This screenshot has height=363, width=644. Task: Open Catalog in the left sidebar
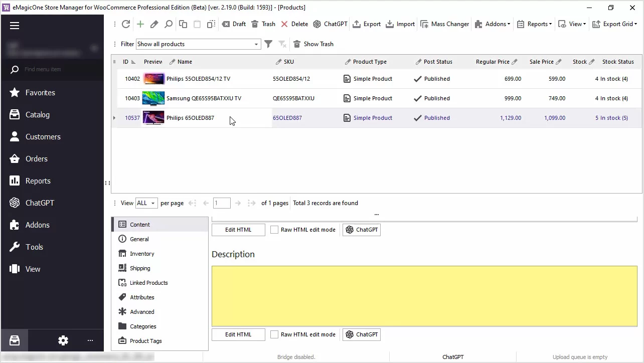click(x=37, y=115)
